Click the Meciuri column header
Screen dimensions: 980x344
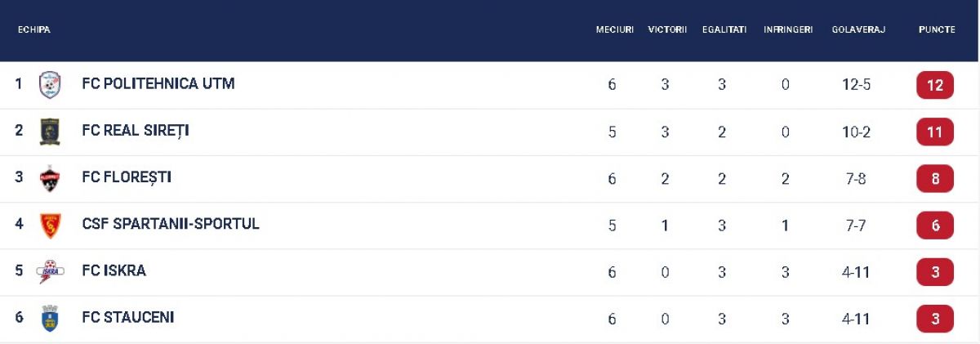pos(614,29)
